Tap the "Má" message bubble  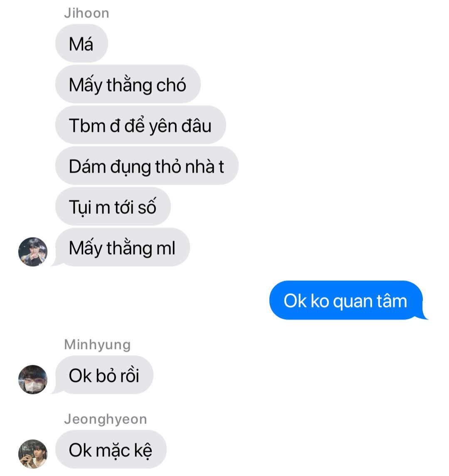tap(81, 43)
